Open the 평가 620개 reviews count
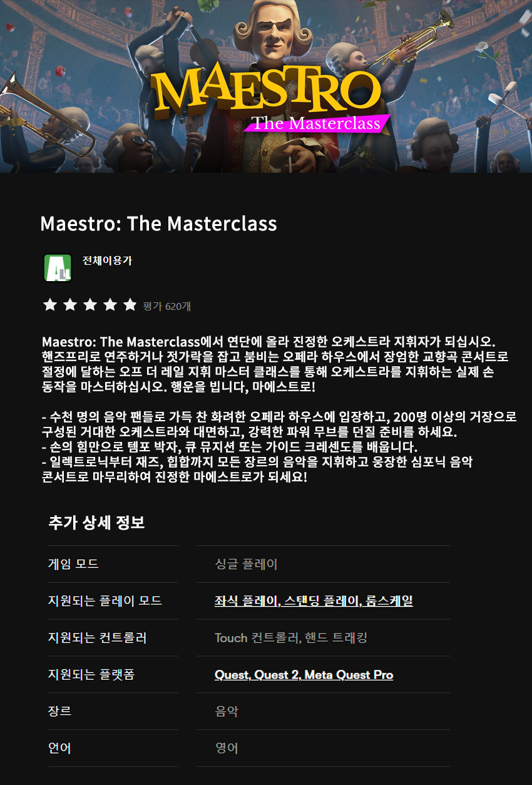Screen dimensions: 532x785 pyautogui.click(x=166, y=306)
